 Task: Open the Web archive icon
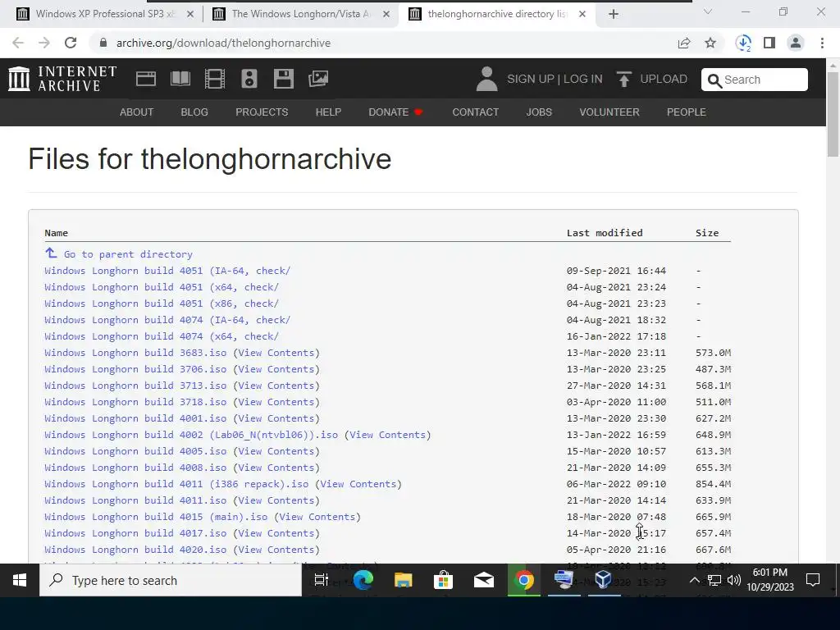(x=146, y=79)
